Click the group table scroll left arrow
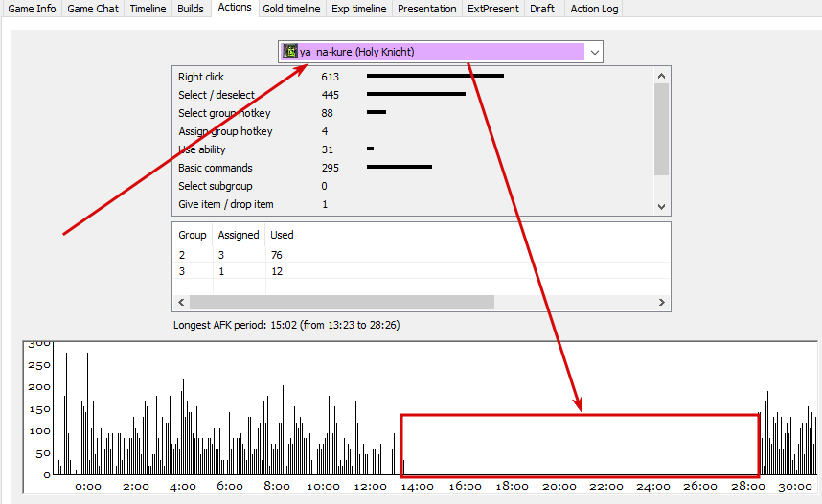The image size is (822, 504). pyautogui.click(x=181, y=302)
